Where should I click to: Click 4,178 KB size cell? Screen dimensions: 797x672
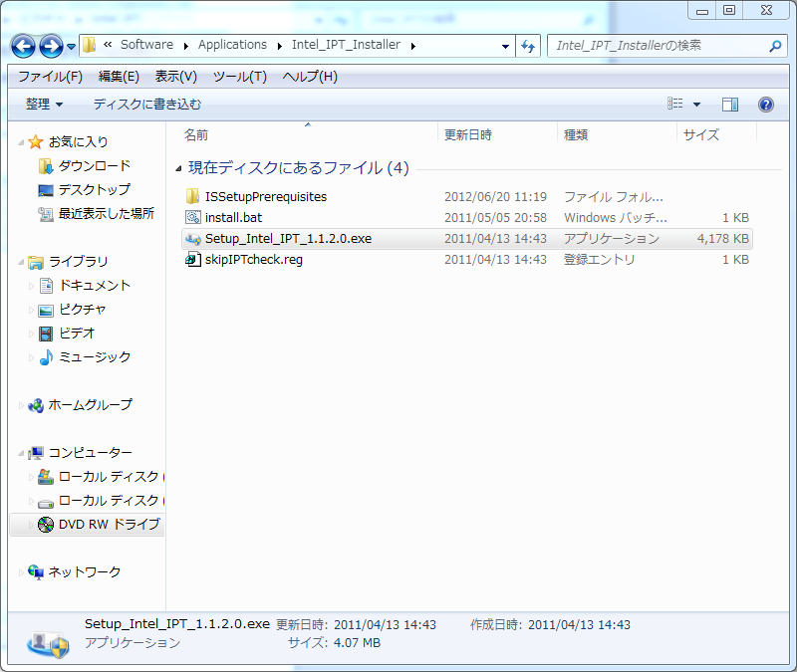(723, 239)
